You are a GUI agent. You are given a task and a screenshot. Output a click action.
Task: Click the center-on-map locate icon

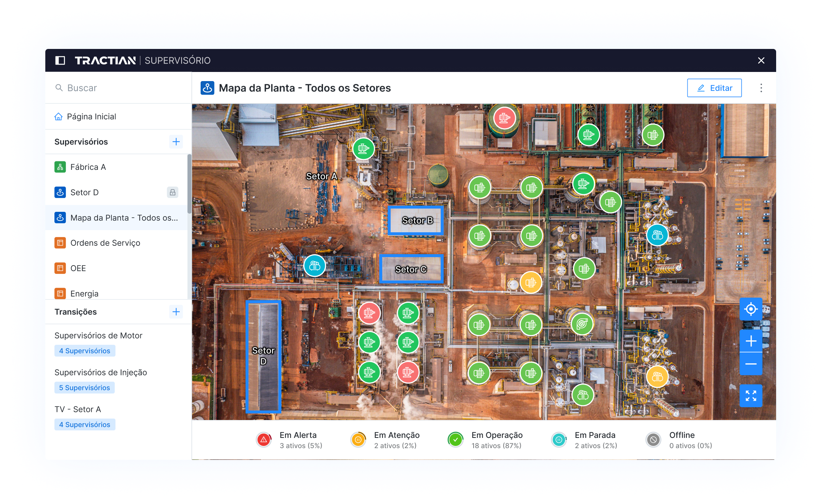pos(750,309)
